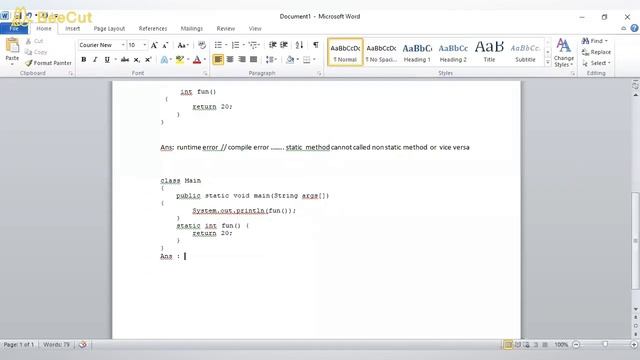The width and height of the screenshot is (640, 360).
Task: Click the proofing errors icon in status bar
Action: pyautogui.click(x=83, y=345)
